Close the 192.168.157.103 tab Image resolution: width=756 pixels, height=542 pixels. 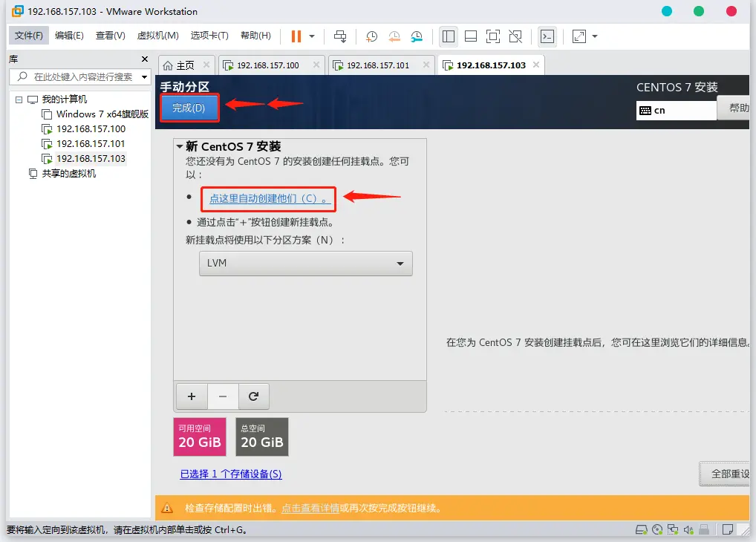(536, 65)
